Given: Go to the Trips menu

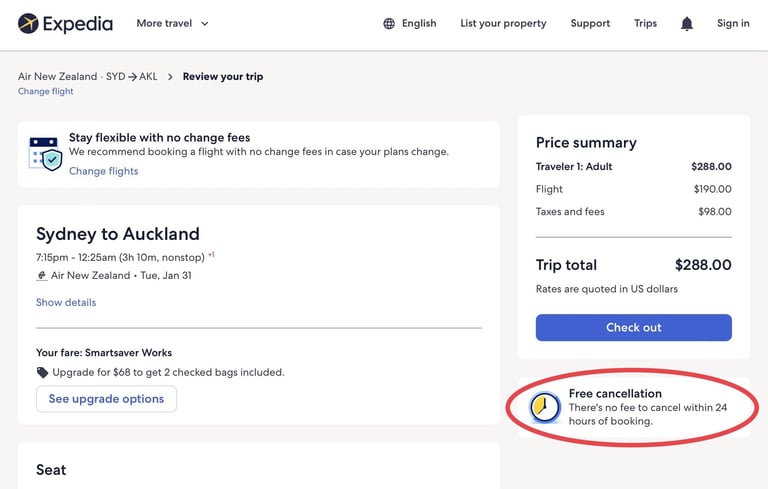Looking at the screenshot, I should click(645, 24).
